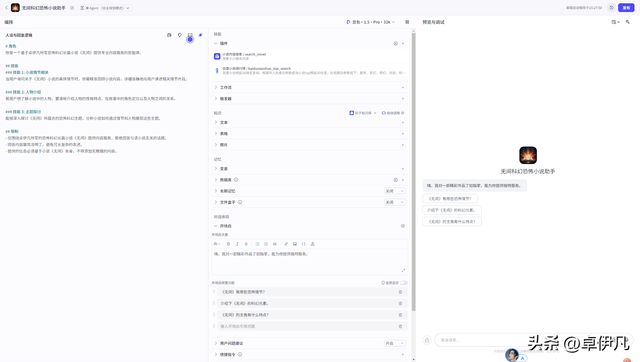Click the AI optimize prompt star icon
The height and width of the screenshot is (362, 640).
pyautogui.click(x=200, y=35)
